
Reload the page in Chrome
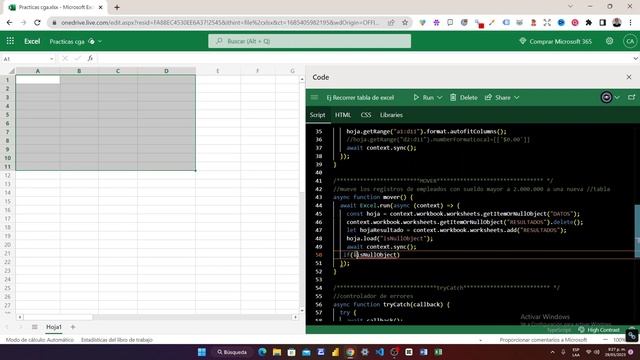[x=37, y=22]
